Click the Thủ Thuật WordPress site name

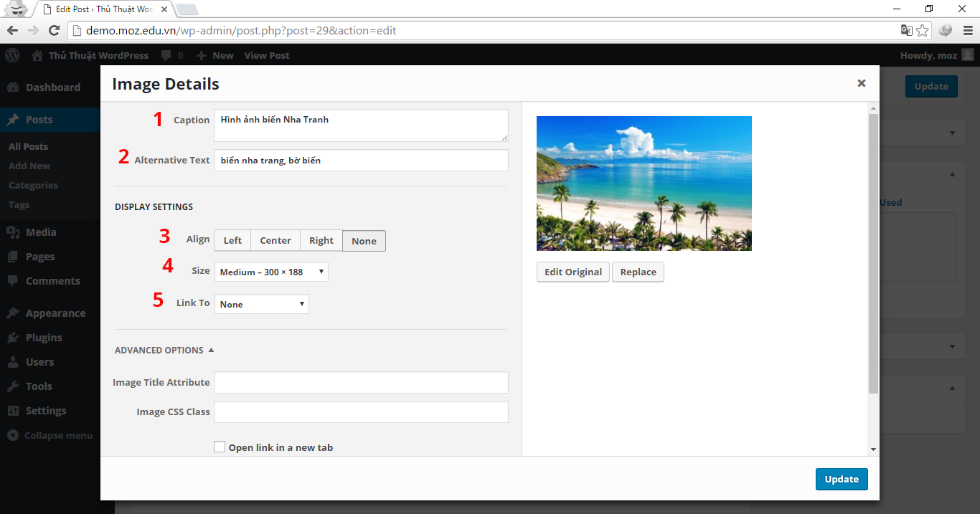click(98, 56)
